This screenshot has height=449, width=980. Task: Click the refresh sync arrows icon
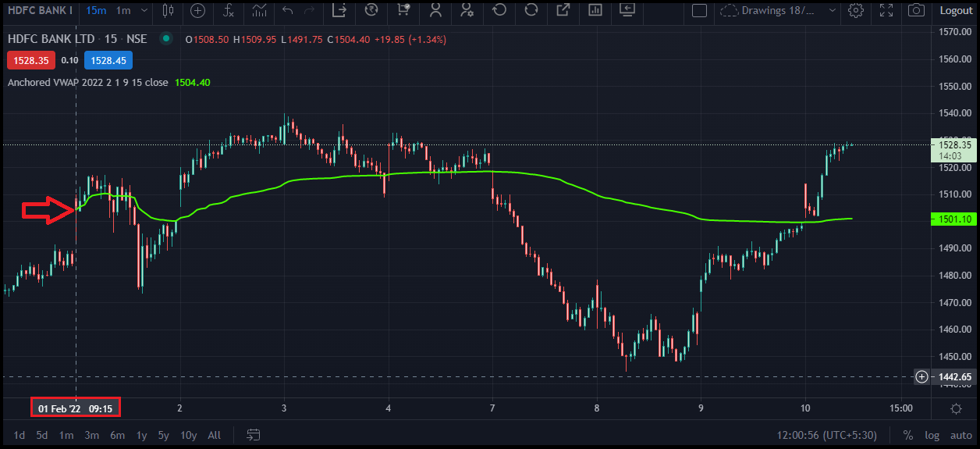531,10
